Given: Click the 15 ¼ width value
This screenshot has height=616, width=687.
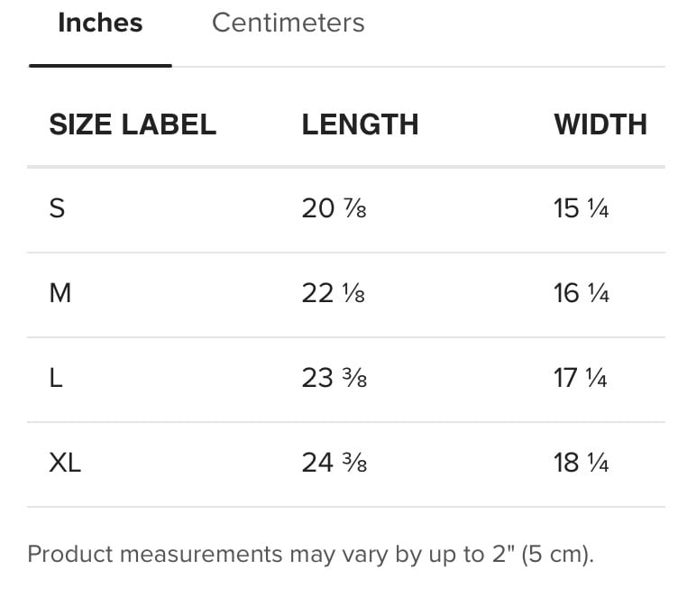Looking at the screenshot, I should tap(581, 209).
